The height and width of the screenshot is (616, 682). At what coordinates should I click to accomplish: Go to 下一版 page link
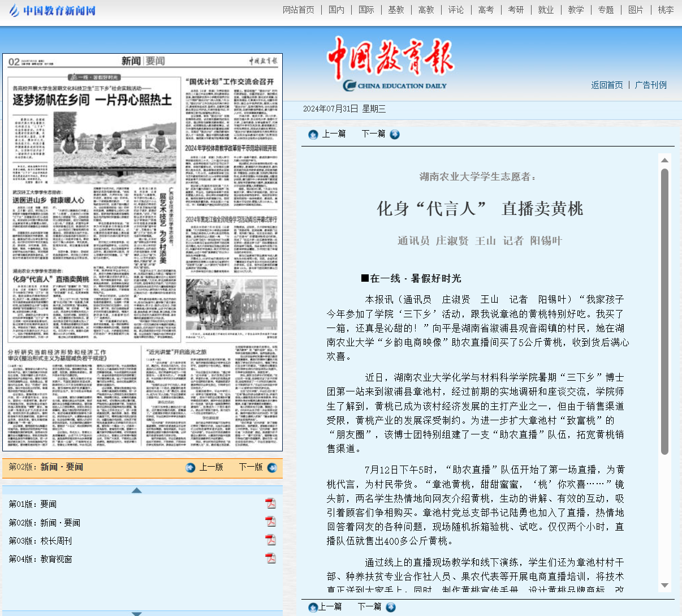pyautogui.click(x=251, y=467)
